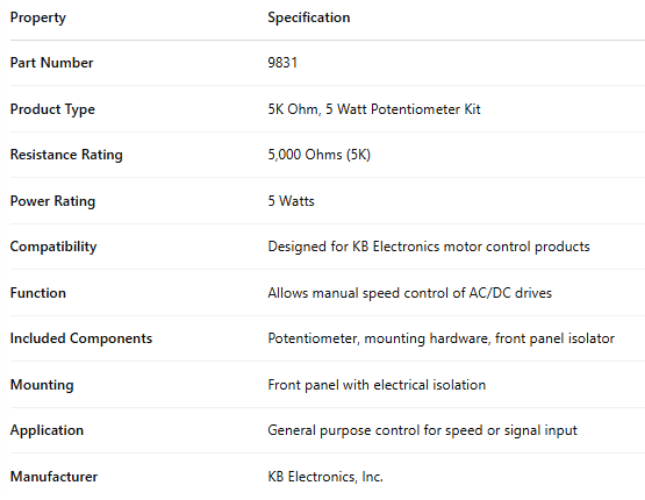Select the Included Components label
This screenshot has width=645, height=500.
(x=81, y=339)
